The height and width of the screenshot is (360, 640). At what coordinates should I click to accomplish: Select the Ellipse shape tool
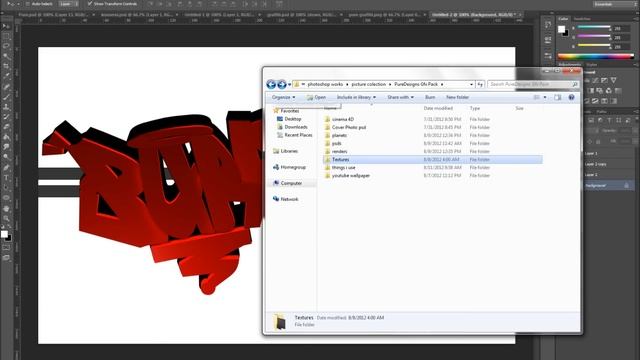tap(6, 198)
